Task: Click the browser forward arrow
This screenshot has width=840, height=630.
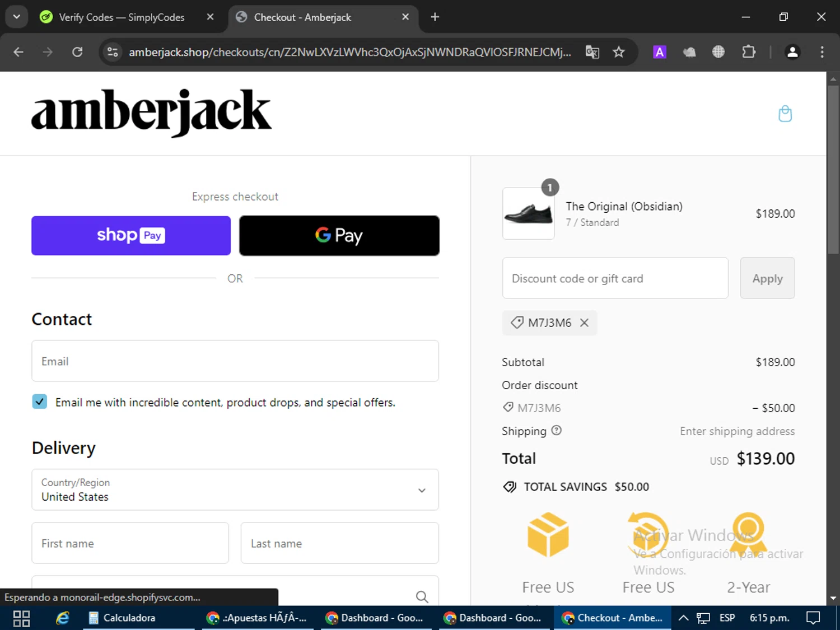Action: [x=48, y=52]
